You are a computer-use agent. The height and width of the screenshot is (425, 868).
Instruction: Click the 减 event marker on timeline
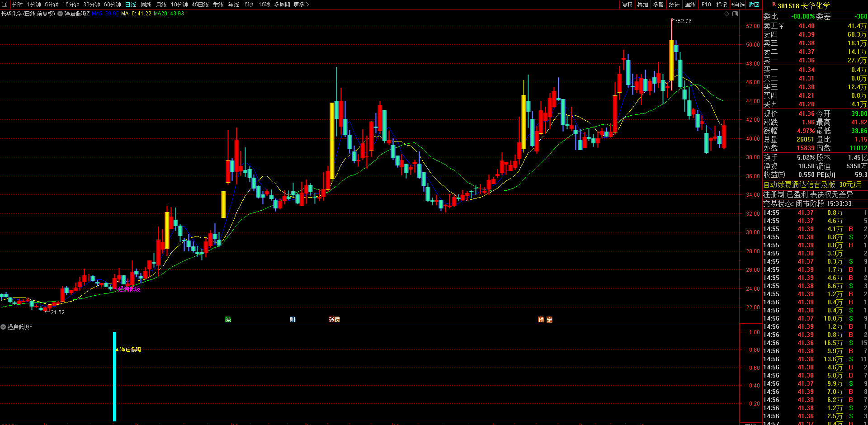[x=228, y=320]
